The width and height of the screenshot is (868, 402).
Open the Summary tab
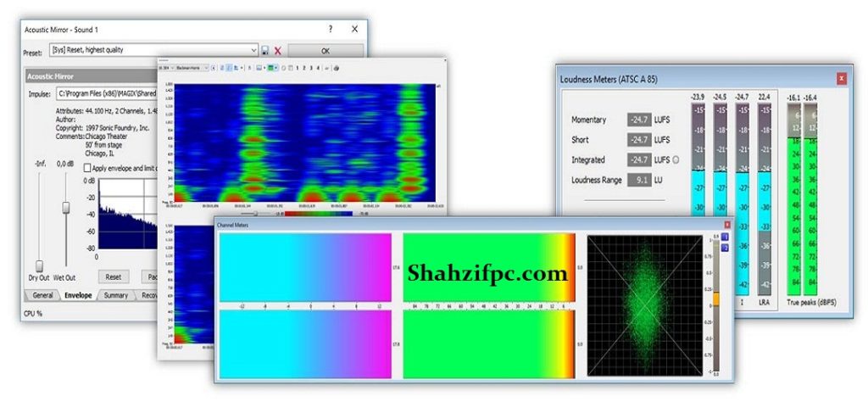coord(116,296)
